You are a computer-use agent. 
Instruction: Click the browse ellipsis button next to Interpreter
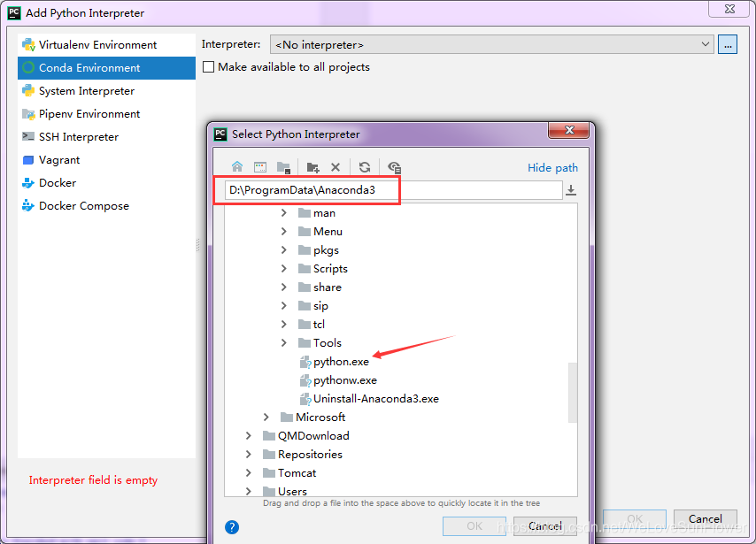[x=728, y=44]
